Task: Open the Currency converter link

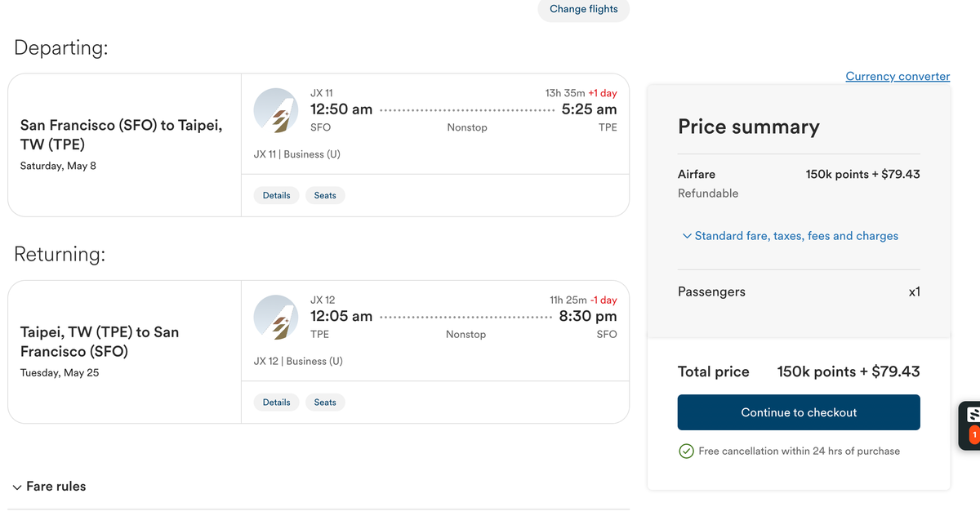Action: tap(898, 76)
